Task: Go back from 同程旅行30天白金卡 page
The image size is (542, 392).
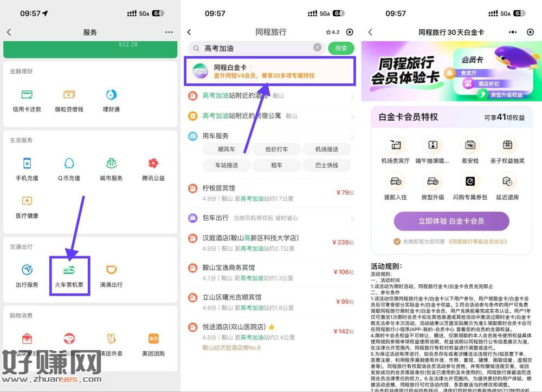Action: [x=370, y=32]
